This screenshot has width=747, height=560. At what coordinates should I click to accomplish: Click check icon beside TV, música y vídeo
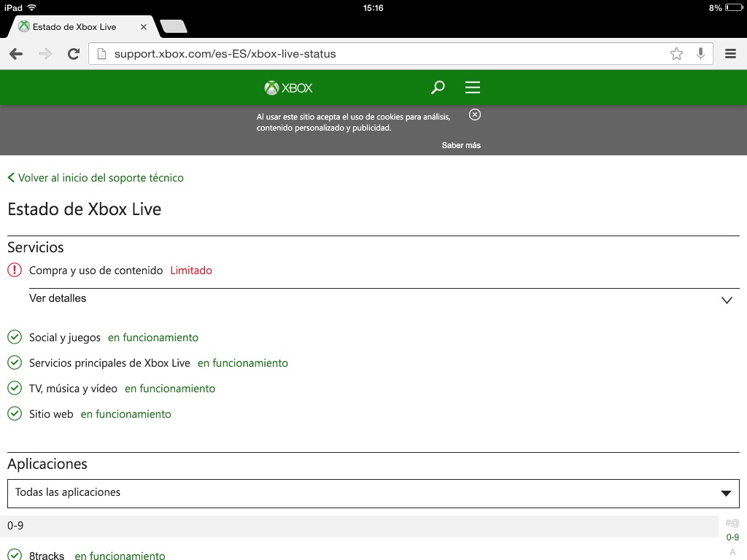pos(15,388)
